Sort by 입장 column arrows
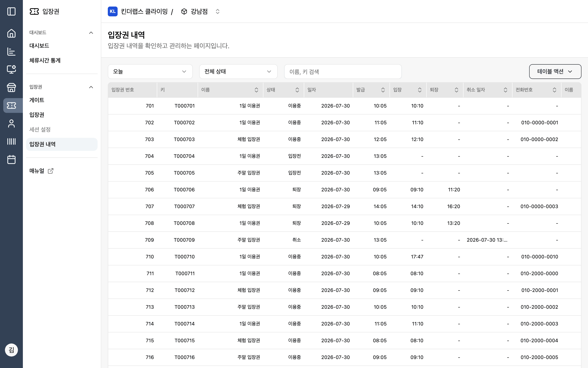 click(420, 90)
